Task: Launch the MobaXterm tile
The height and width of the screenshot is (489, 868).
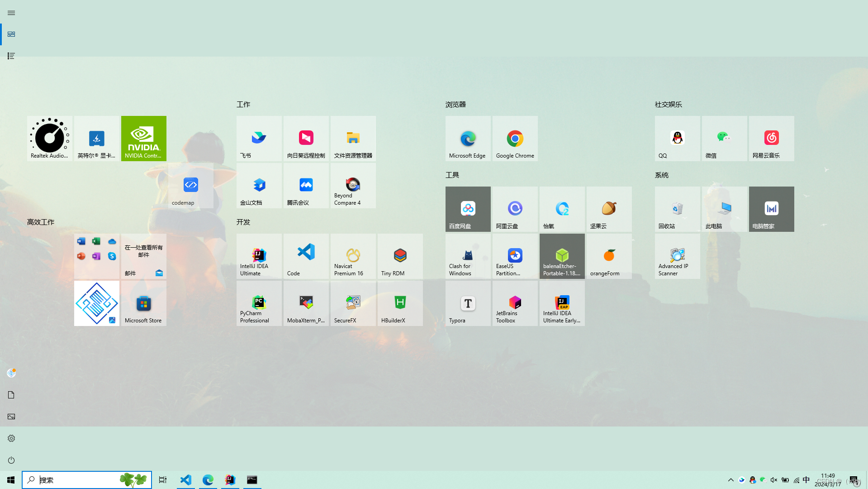Action: point(306,303)
